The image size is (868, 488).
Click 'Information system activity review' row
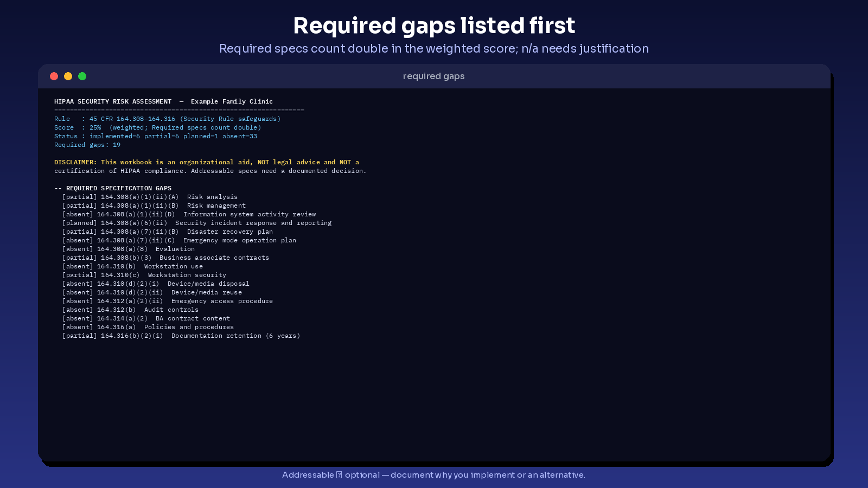[189, 214]
